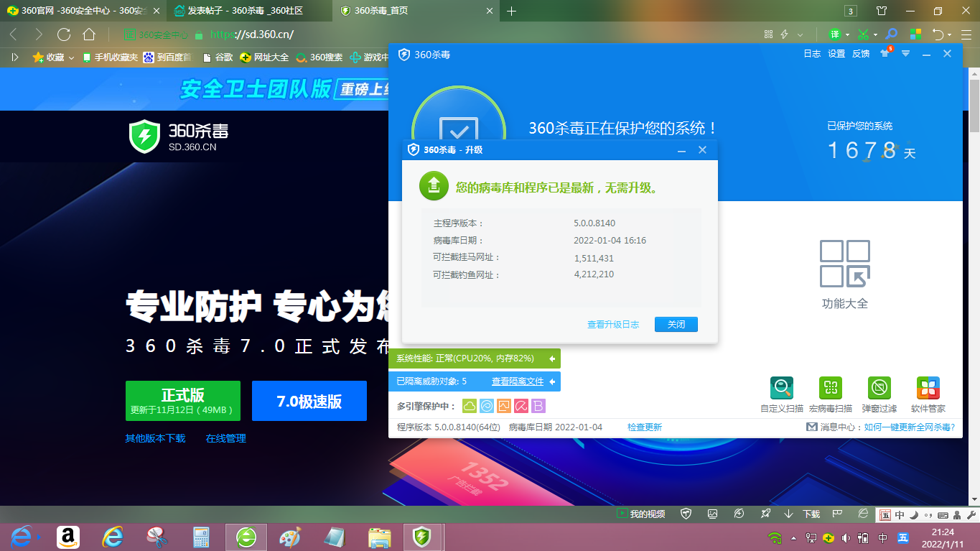The image size is (980, 551).
Task: Click the red Avira engine icon
Action: (521, 406)
